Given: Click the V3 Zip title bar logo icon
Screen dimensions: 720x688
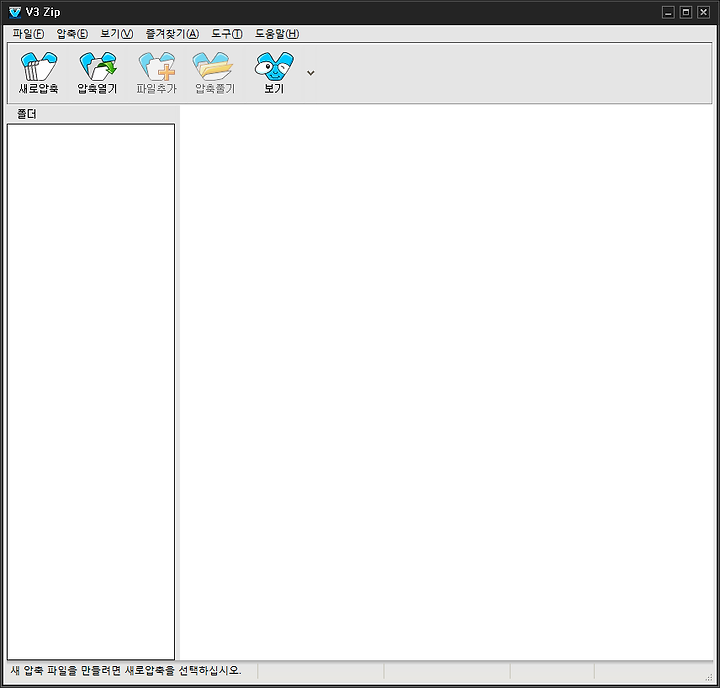Looking at the screenshot, I should (x=15, y=12).
